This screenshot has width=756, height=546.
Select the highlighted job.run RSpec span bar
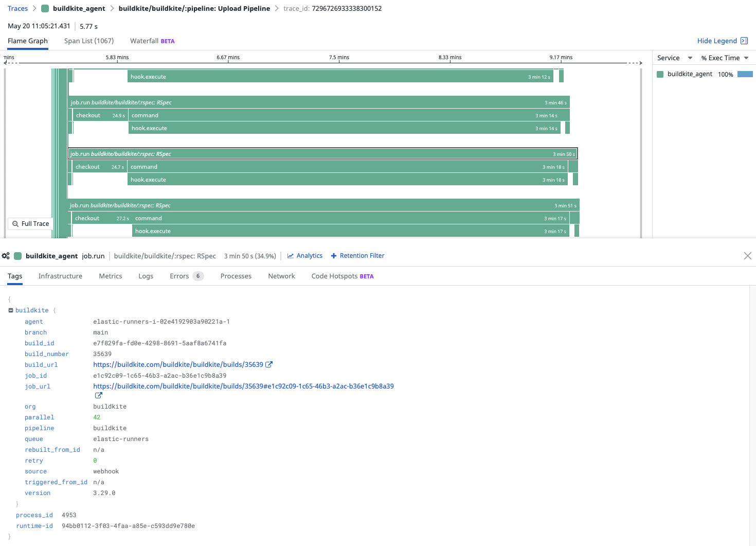(322, 153)
